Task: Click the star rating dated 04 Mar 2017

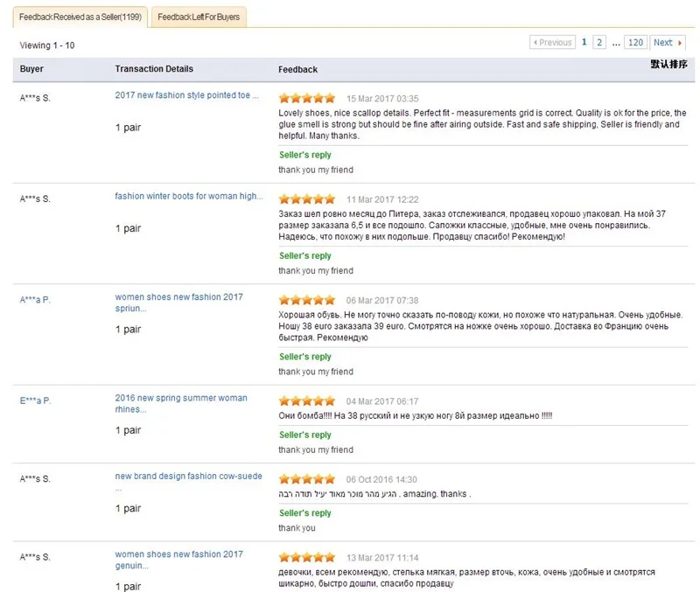Action: (306, 400)
